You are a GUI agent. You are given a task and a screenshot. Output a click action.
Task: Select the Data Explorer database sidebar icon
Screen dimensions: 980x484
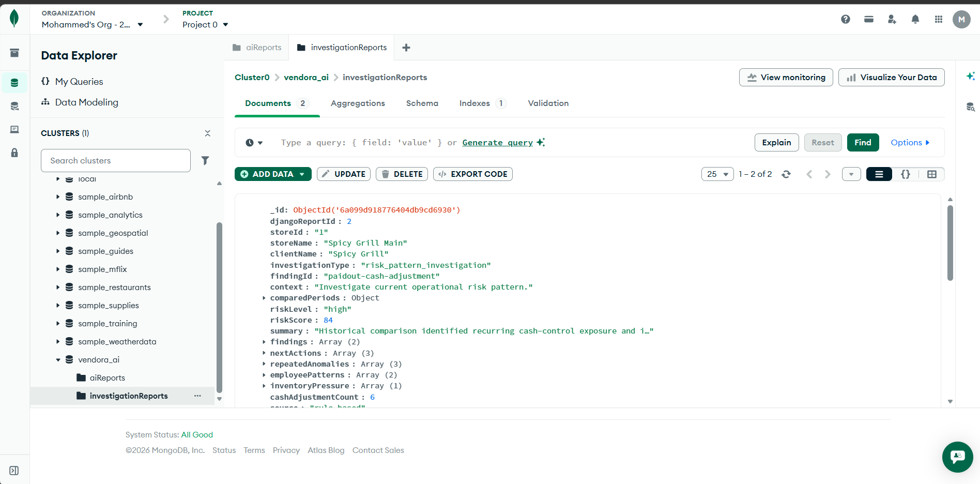pyautogui.click(x=14, y=83)
